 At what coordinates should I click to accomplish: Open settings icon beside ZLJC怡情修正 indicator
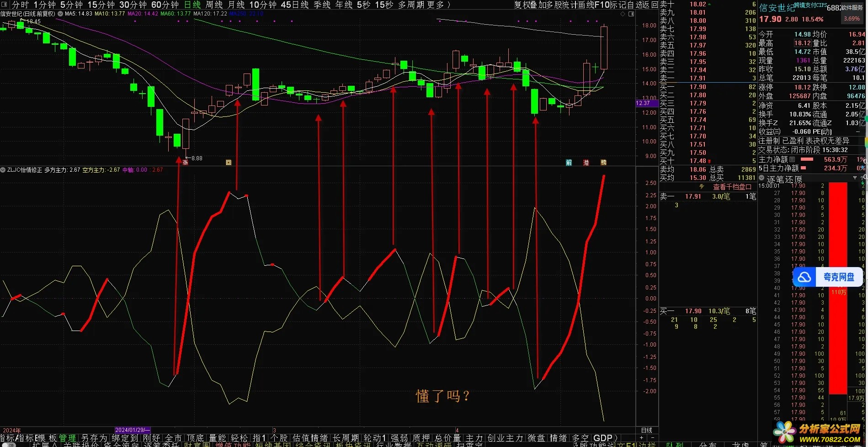pyautogui.click(x=3, y=170)
